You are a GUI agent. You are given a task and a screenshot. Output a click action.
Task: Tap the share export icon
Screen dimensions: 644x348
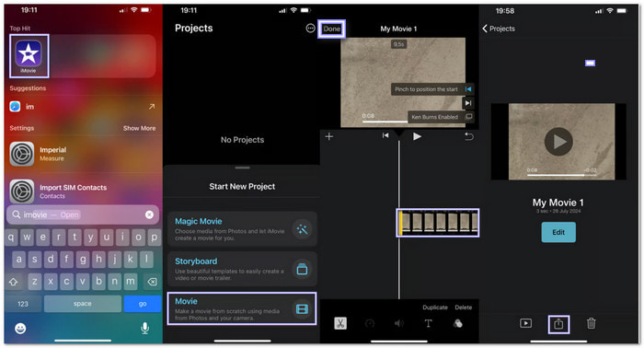pos(558,324)
